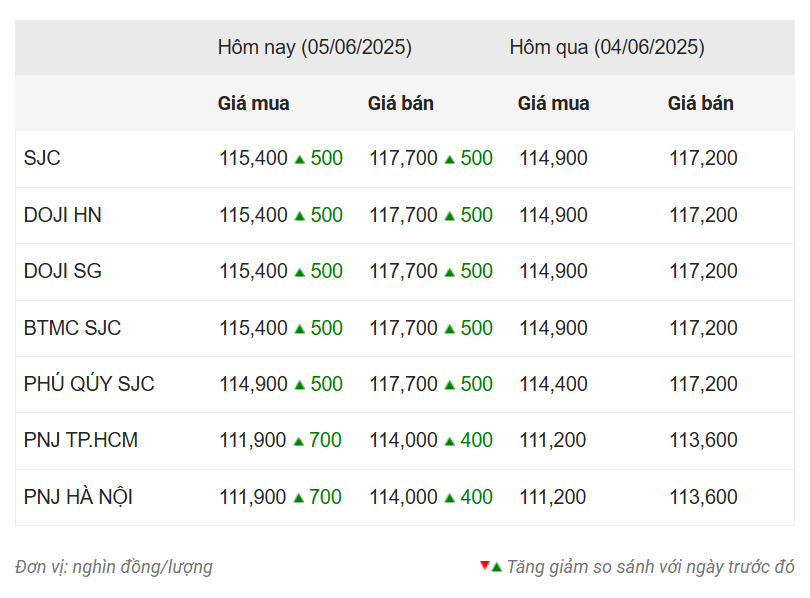
Task: Click the unit note Đơn vị: nghìn đồng/lượng
Action: [x=114, y=567]
